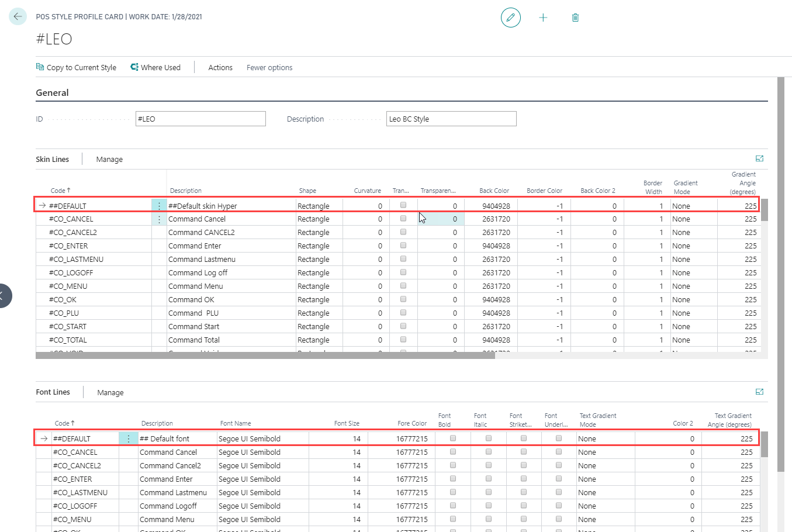Expand the Font Lines section to full page
This screenshot has height=532, width=792.
pyautogui.click(x=759, y=392)
